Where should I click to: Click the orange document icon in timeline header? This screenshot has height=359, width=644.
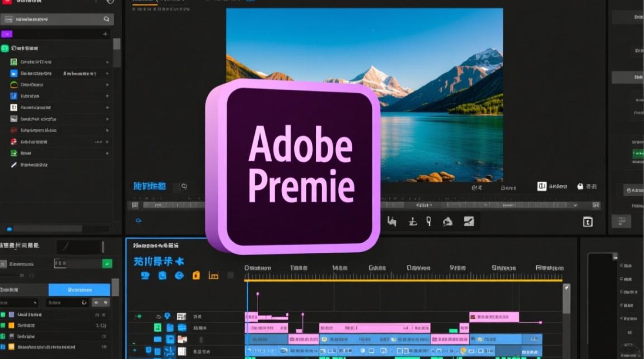pyautogui.click(x=196, y=275)
